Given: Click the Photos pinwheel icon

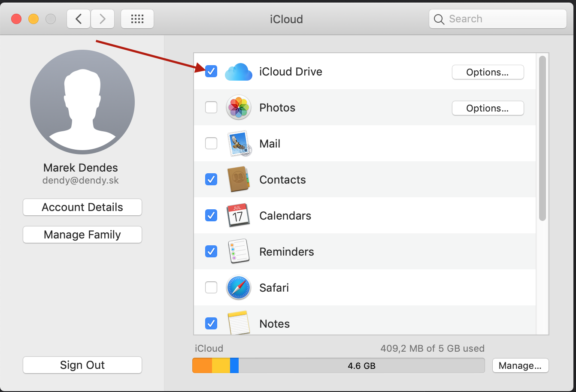Looking at the screenshot, I should coord(238,107).
